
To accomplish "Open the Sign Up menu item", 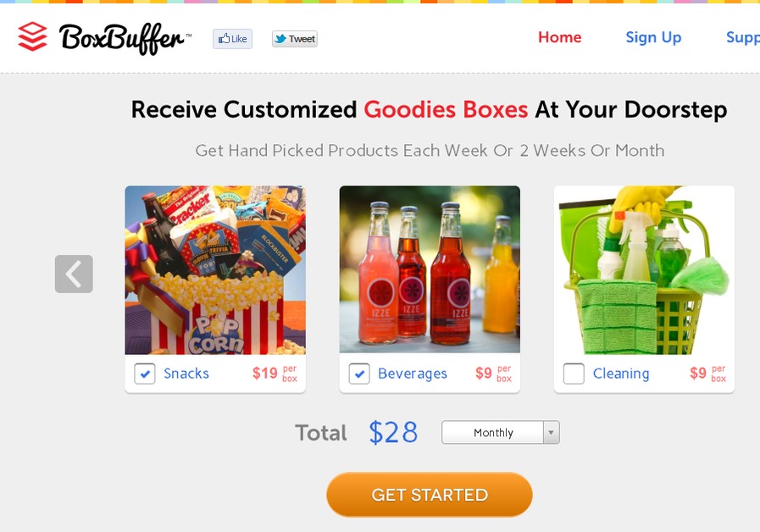I will pyautogui.click(x=653, y=37).
